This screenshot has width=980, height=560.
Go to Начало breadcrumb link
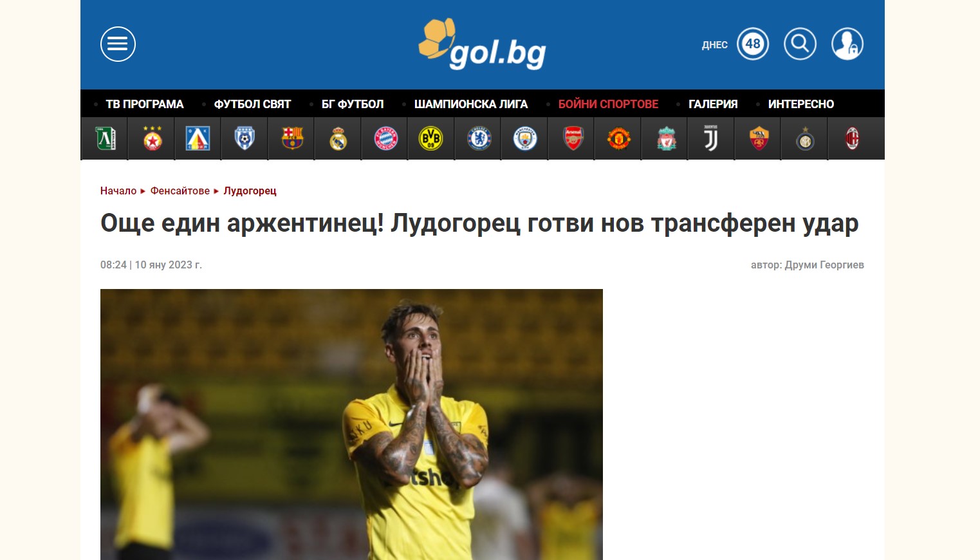tap(118, 191)
